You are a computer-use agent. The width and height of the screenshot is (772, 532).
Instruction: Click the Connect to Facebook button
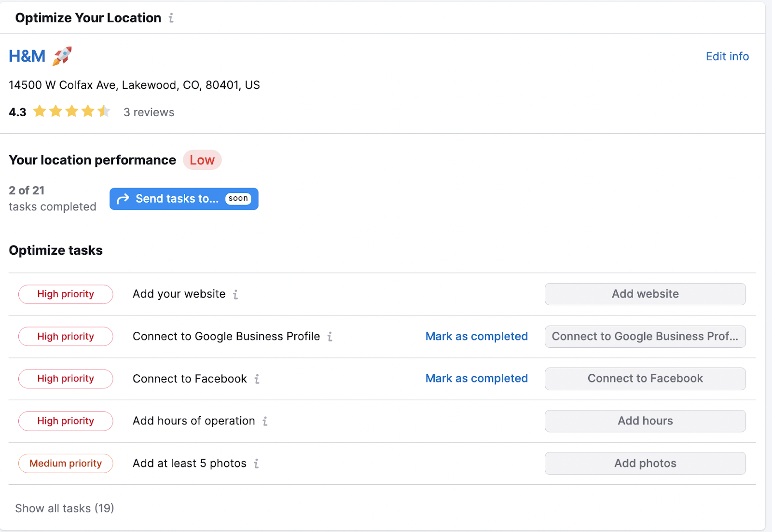[645, 379]
